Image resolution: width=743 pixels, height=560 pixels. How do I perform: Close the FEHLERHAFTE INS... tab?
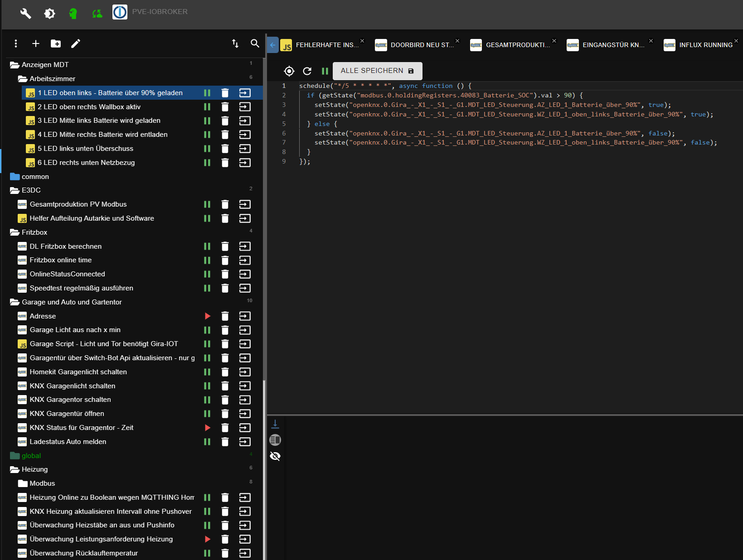pos(362,41)
